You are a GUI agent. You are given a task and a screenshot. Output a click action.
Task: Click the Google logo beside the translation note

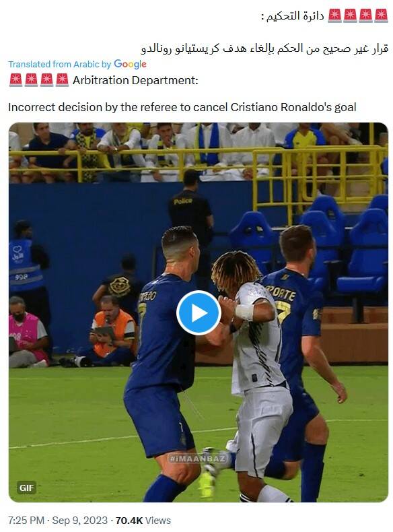(130, 64)
